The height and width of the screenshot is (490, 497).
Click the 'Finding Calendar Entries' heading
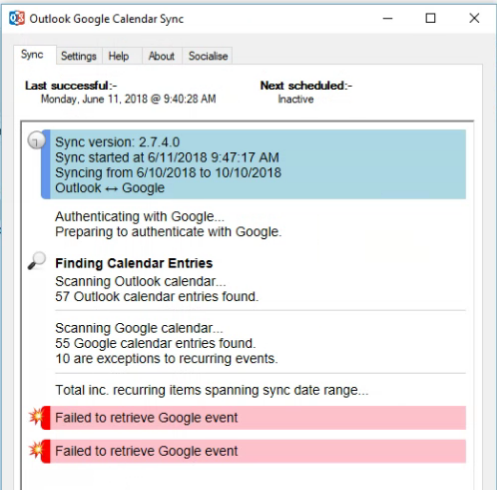(134, 263)
